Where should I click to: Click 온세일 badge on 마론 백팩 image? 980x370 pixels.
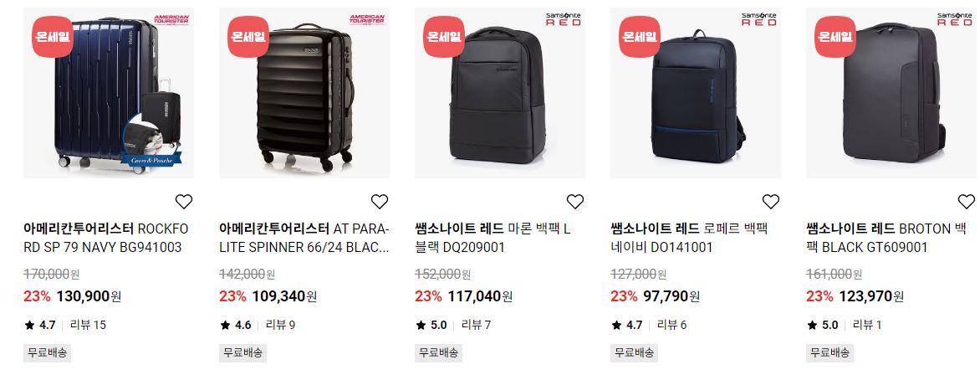(x=444, y=36)
